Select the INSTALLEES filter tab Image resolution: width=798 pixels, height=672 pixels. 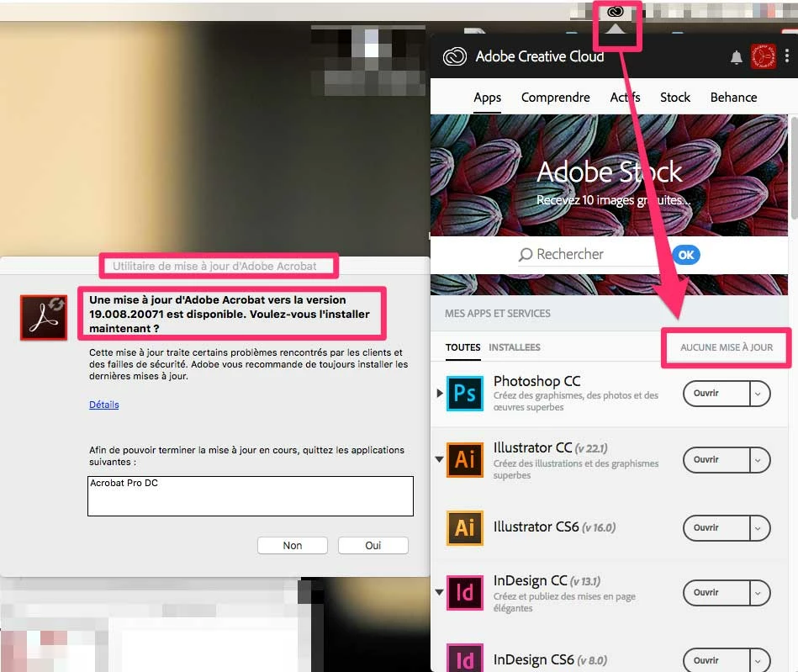click(515, 347)
